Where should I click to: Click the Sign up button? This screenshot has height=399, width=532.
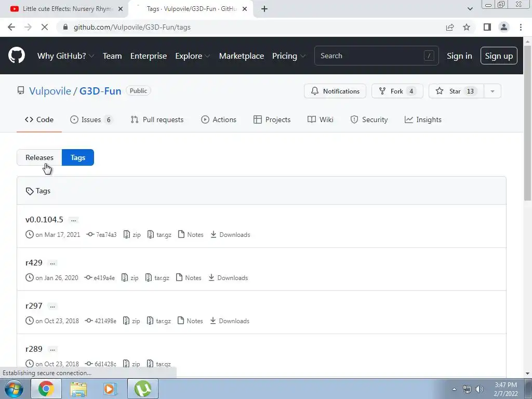tap(499, 56)
